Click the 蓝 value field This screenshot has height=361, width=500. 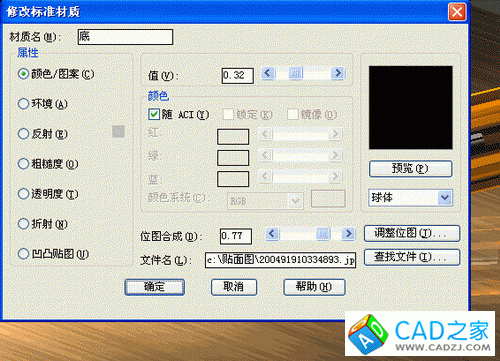tap(233, 179)
